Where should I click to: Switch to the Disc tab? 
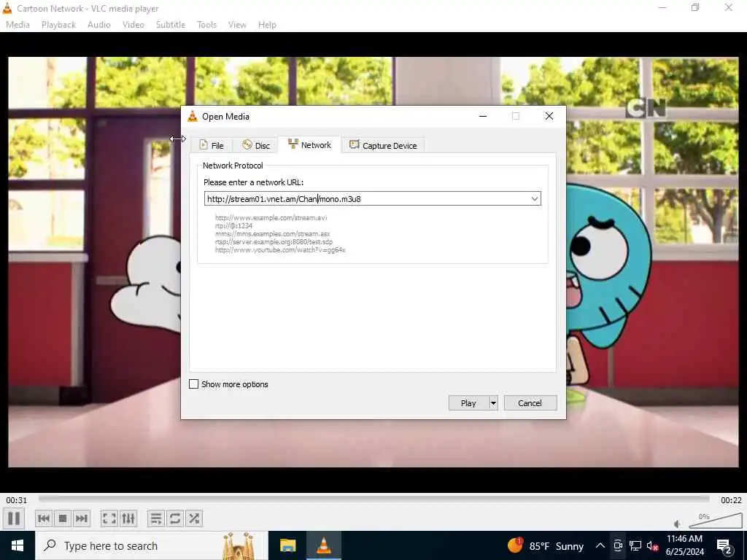coord(256,145)
